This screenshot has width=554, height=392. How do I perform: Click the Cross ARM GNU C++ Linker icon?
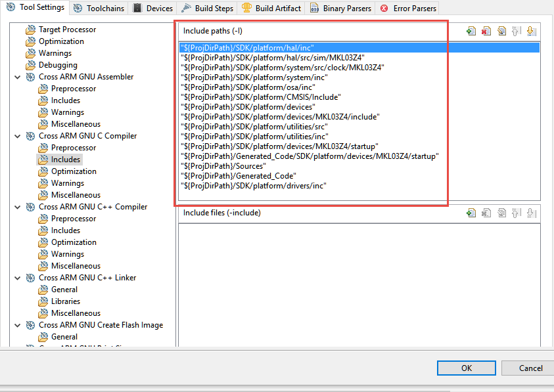(31, 278)
